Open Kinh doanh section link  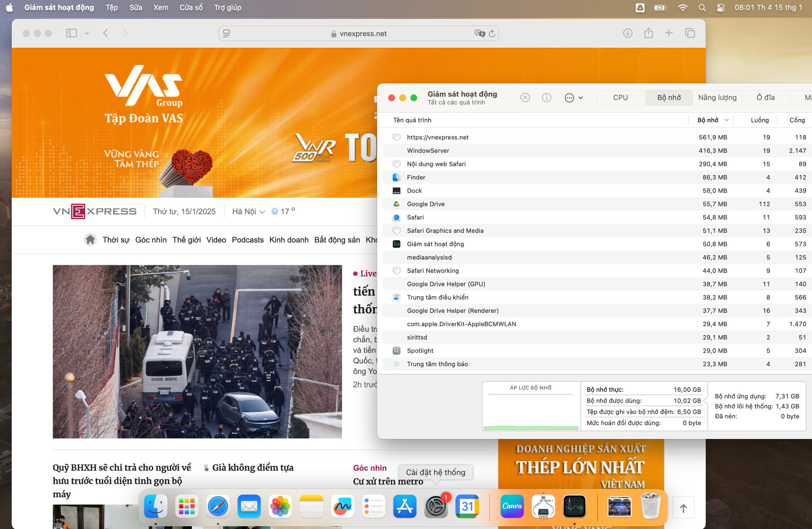click(289, 240)
